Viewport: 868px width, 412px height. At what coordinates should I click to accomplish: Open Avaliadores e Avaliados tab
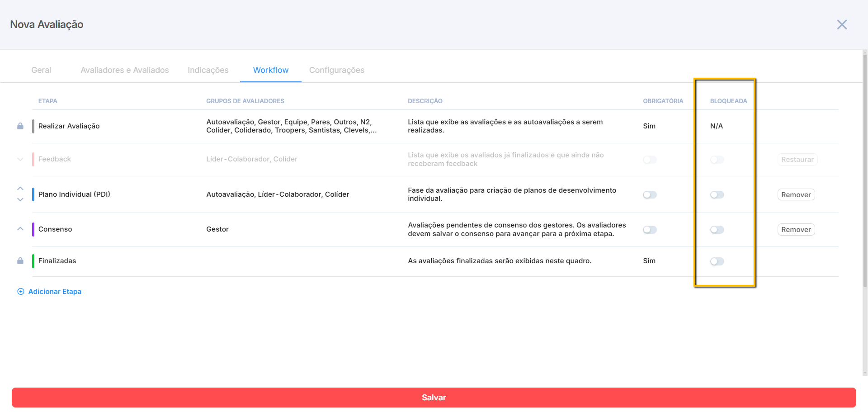[125, 70]
